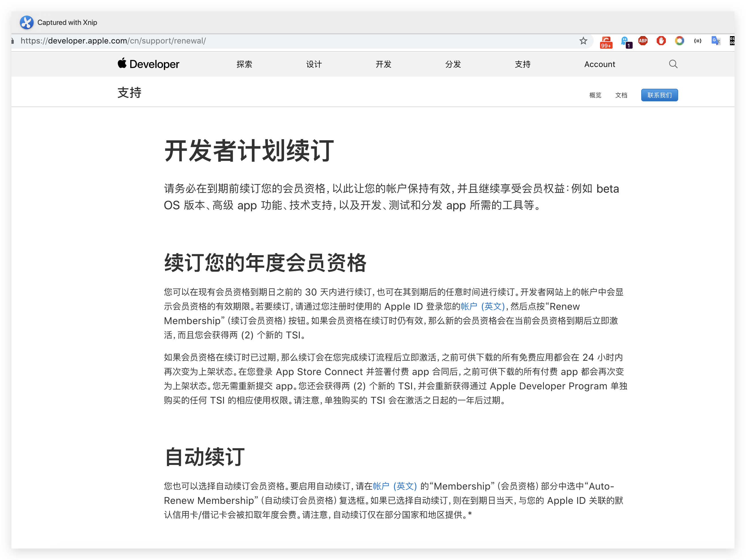Click the Google colors circle extension icon
The image size is (746, 560).
click(x=679, y=41)
